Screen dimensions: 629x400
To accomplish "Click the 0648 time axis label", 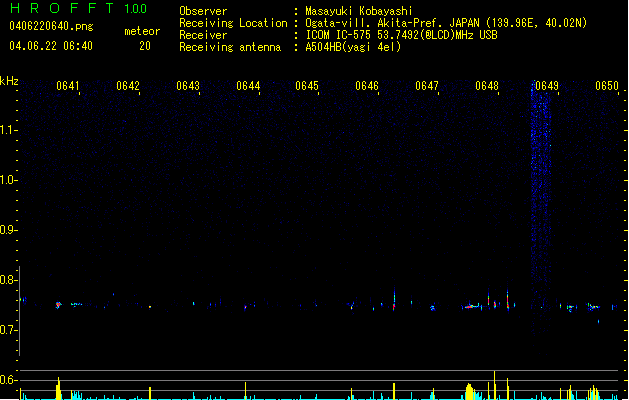I will 487,86.
